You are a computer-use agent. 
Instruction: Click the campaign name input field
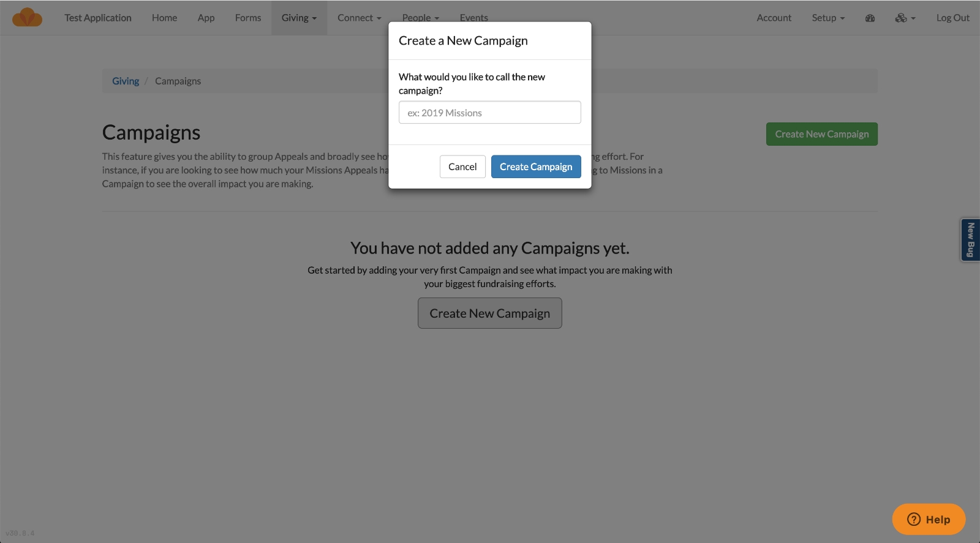click(489, 112)
